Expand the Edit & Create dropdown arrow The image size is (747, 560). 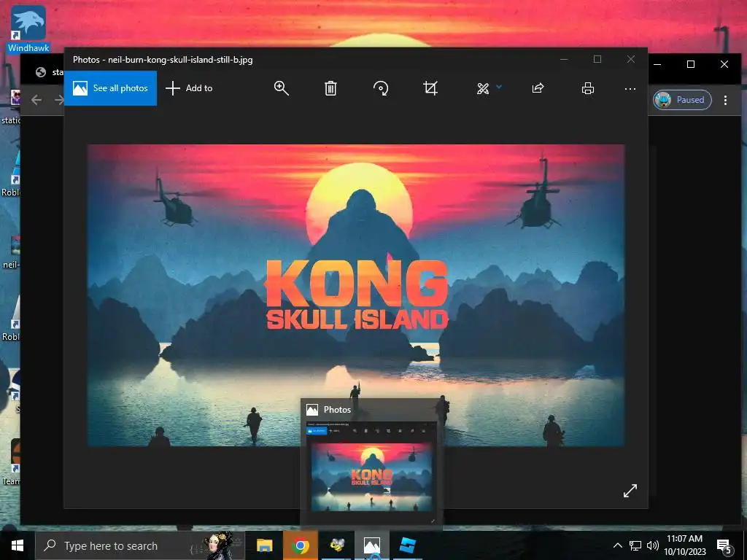tap(499, 87)
